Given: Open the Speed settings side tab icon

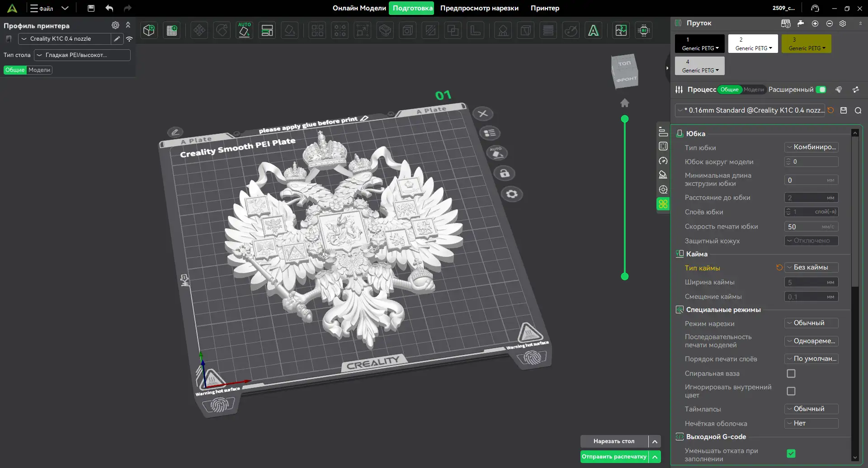Looking at the screenshot, I should 663,161.
